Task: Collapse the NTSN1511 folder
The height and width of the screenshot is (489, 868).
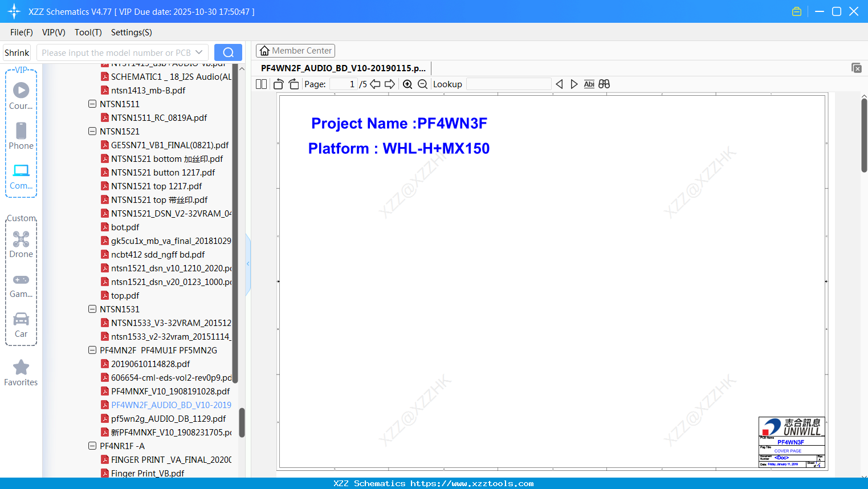Action: (x=92, y=104)
